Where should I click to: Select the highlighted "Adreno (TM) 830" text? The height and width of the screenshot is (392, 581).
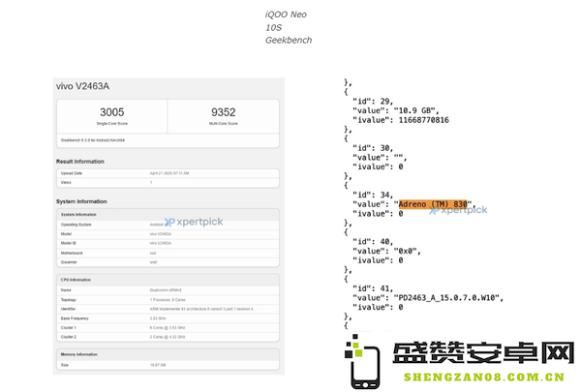click(433, 204)
